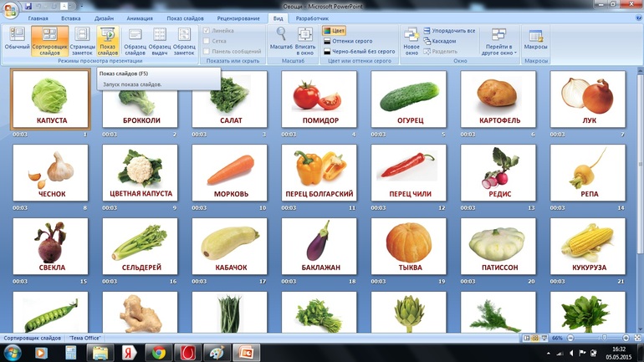Open the Quick Access Toolbar customize arrow
Viewport: 644px width, 362px height.
(82, 5)
